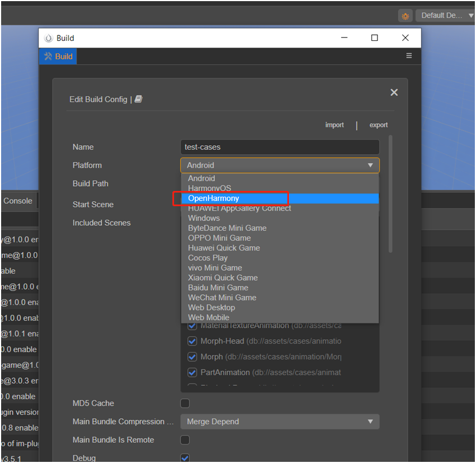
Task: Uncheck the Morph scene checkbox
Action: point(192,356)
